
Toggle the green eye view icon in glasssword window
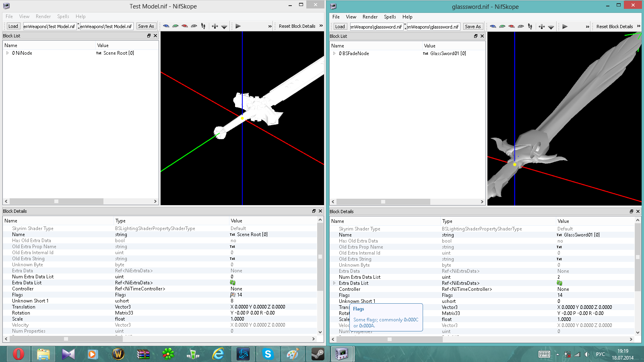click(502, 27)
